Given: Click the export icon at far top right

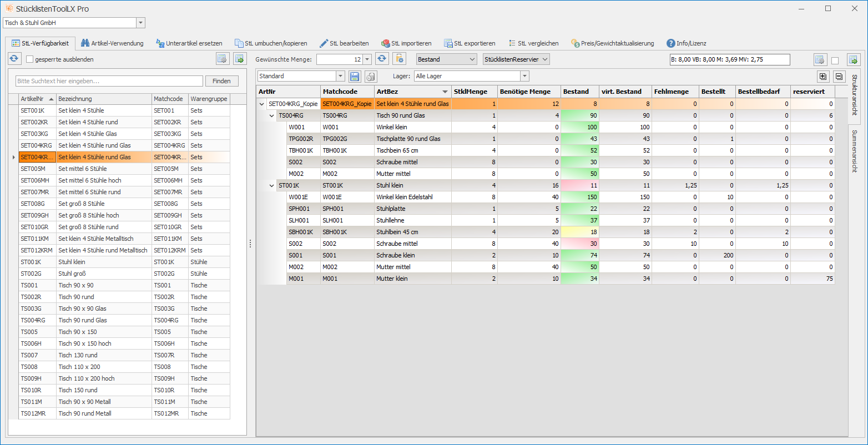Looking at the screenshot, I should 853,60.
